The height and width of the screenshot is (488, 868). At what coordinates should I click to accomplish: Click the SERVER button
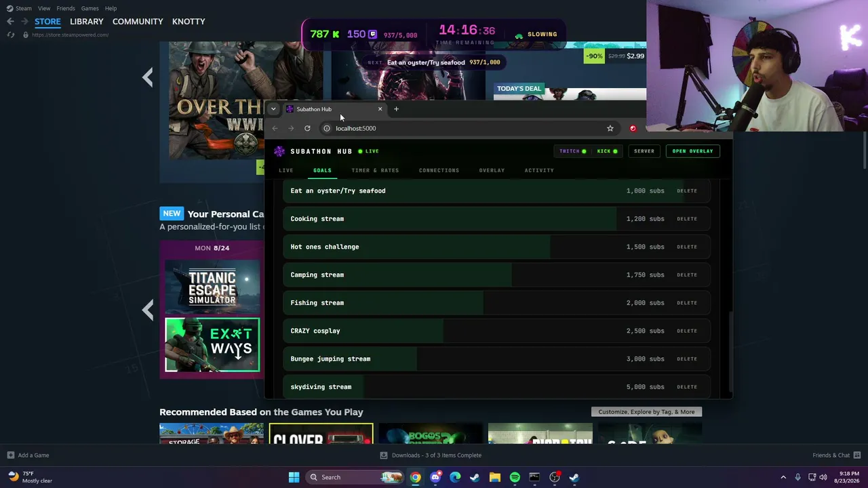pyautogui.click(x=644, y=151)
